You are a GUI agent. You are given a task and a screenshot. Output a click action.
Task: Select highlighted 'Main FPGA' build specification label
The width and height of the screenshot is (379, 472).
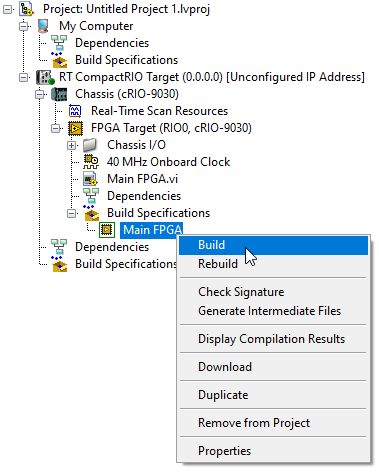[x=152, y=230]
